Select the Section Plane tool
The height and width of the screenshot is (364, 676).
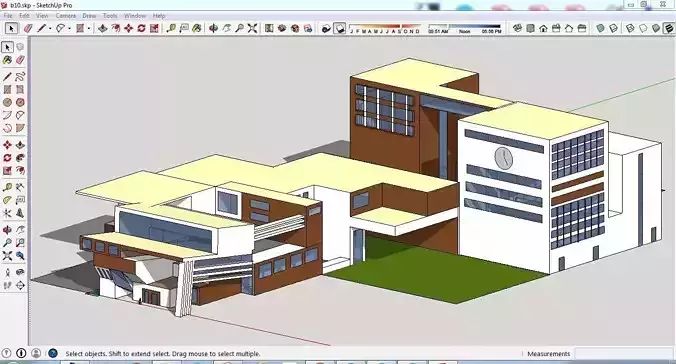click(x=20, y=286)
